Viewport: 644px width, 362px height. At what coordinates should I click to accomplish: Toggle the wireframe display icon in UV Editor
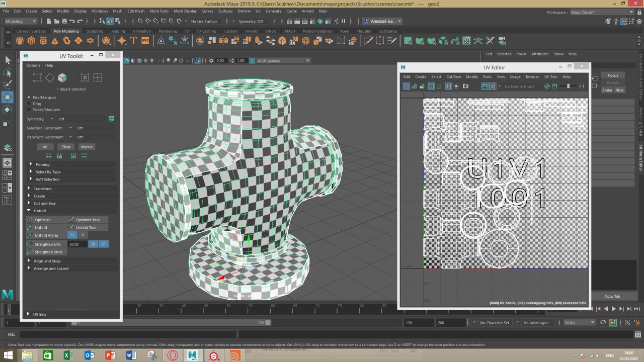[x=406, y=86]
